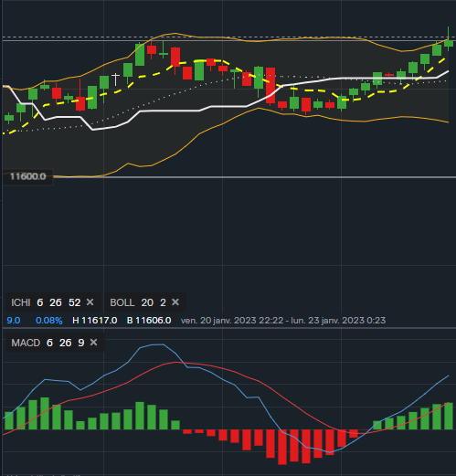Select the low value B 11606.0
This screenshot has width=456, height=476.
coord(149,321)
